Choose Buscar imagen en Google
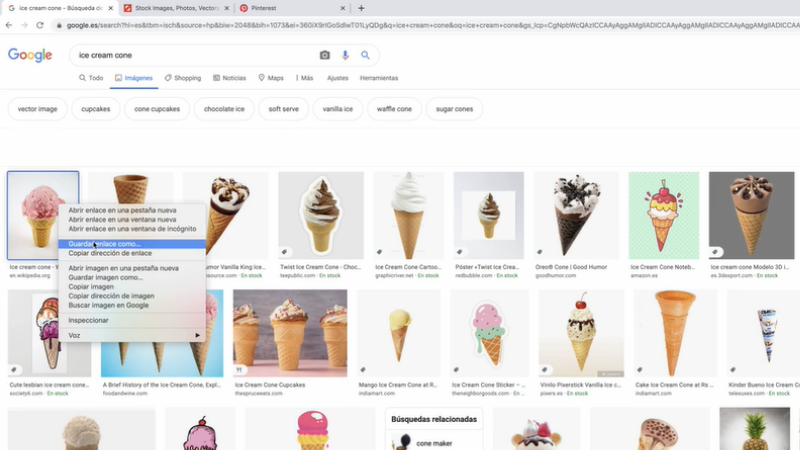The image size is (800, 450). click(132, 305)
